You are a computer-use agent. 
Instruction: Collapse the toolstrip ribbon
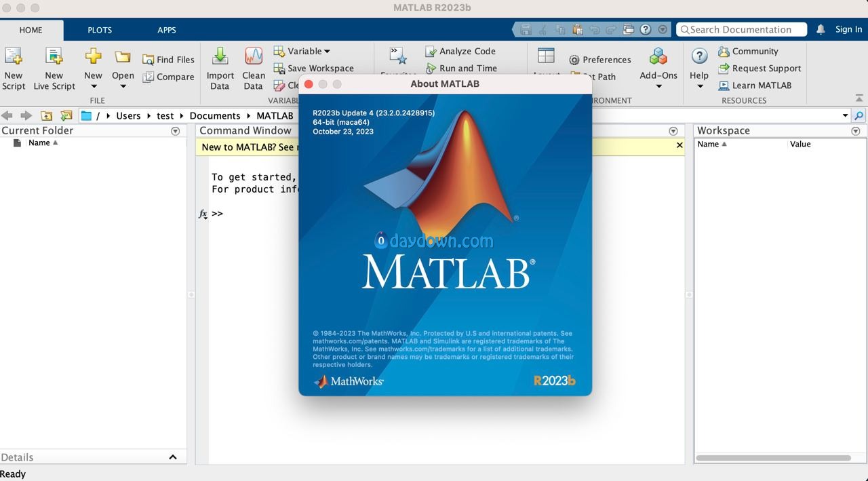tap(859, 99)
